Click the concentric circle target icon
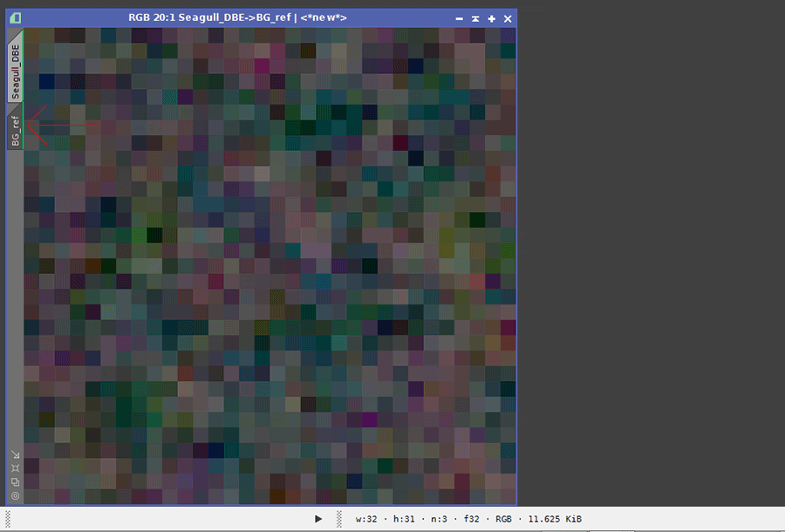 pyautogui.click(x=15, y=495)
